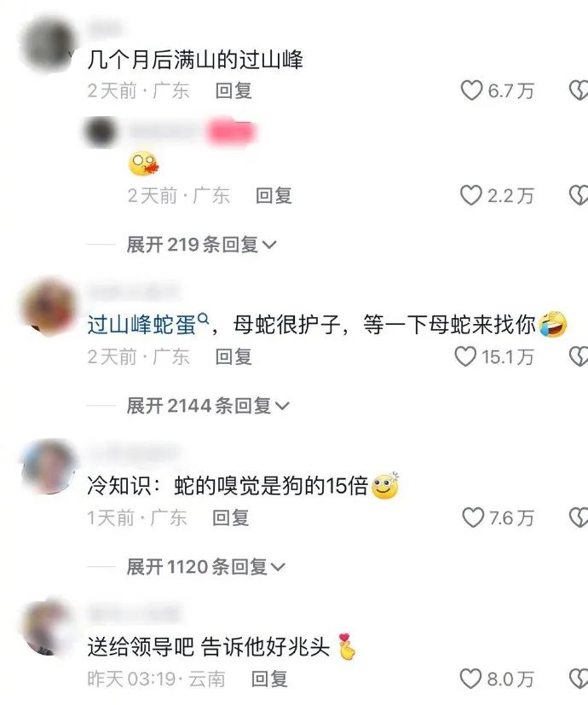Viewport: 588px width, 705px height.
Task: Reply to the 冷知识 snake comment
Action: click(230, 517)
